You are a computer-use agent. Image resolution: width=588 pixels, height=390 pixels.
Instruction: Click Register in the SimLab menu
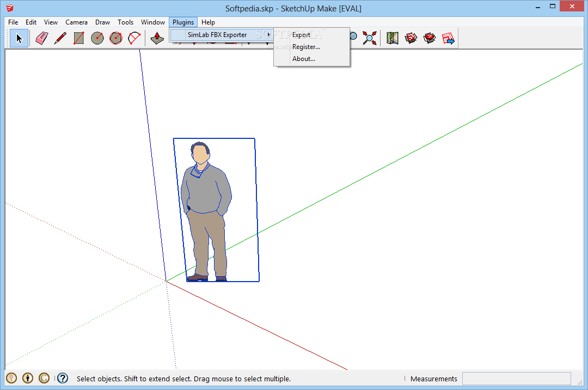tap(305, 46)
